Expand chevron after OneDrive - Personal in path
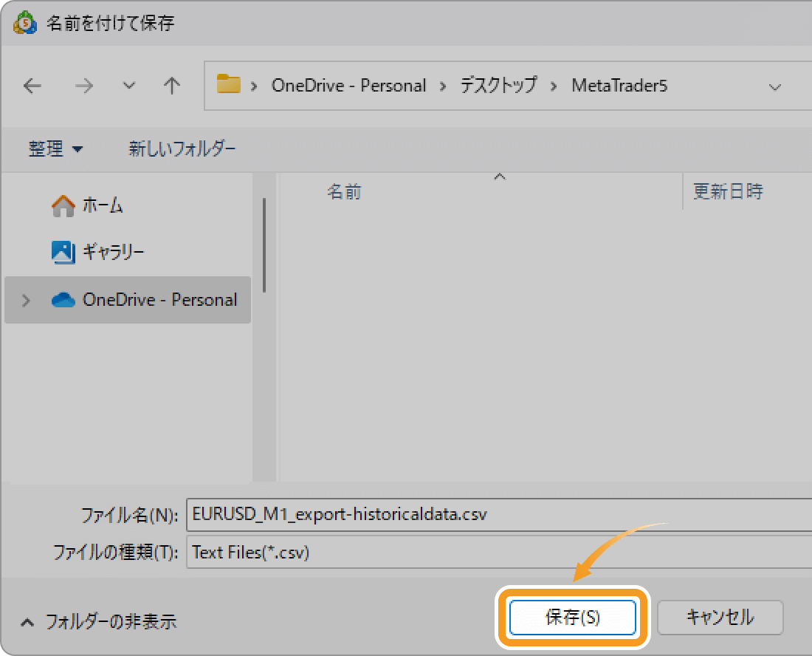812x656 pixels. point(444,86)
